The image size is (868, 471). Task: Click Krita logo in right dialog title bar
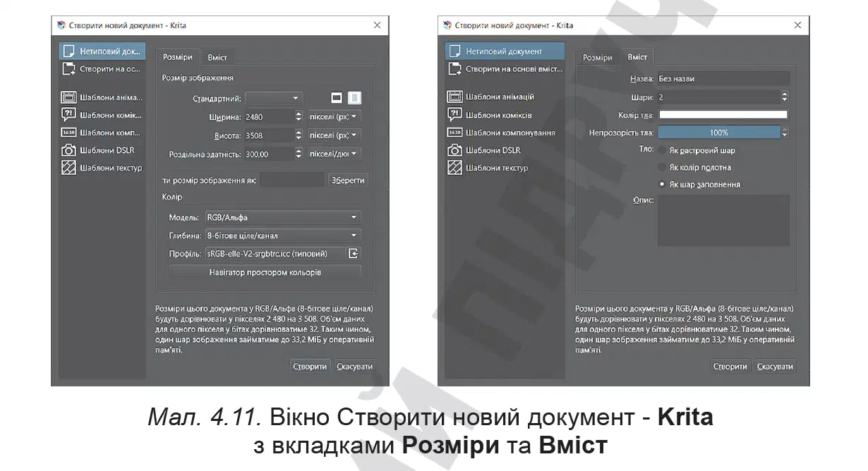pyautogui.click(x=447, y=25)
